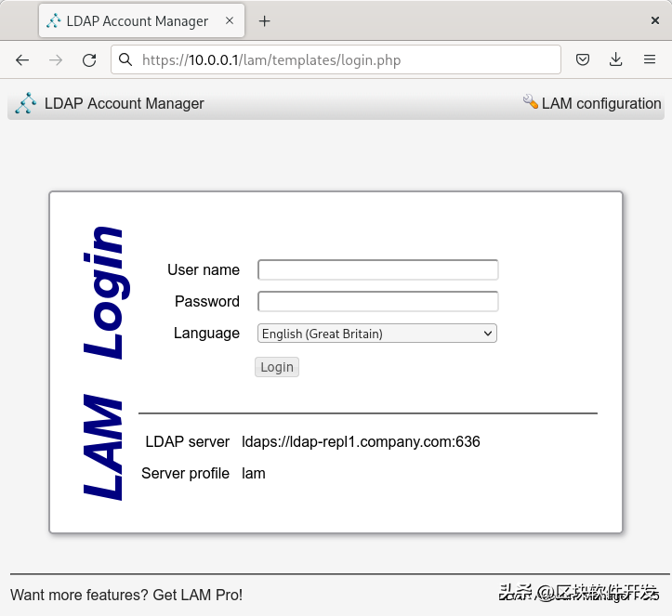The image size is (672, 616).
Task: Expand the Language dropdown
Action: [x=377, y=334]
